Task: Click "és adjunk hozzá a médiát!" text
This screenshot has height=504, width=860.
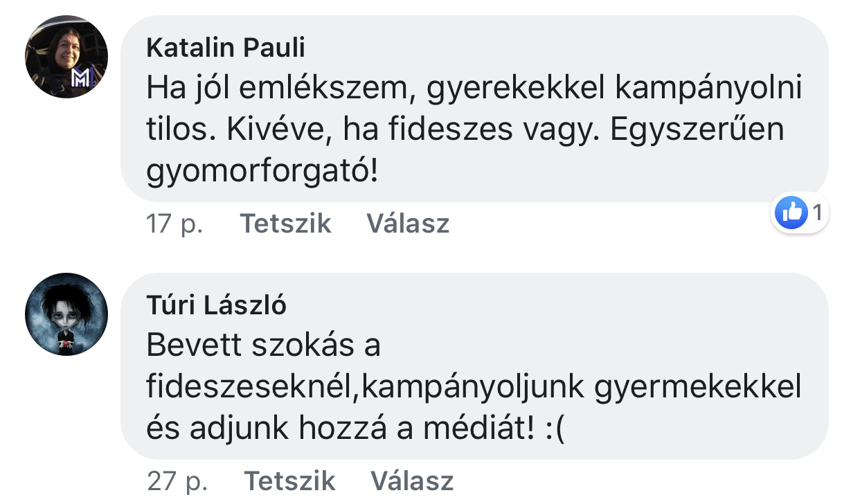Action: tap(340, 429)
